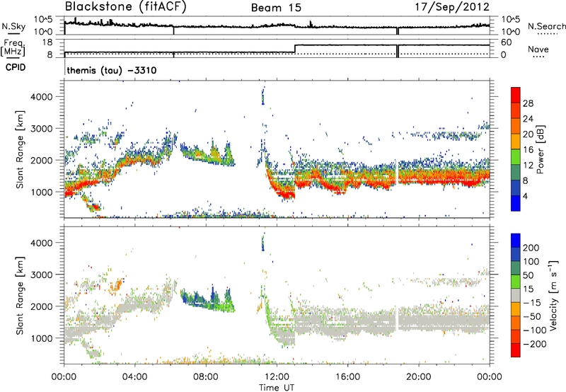
Task: Click the 'Power [dB]' color bar label
Action: (x=540, y=149)
